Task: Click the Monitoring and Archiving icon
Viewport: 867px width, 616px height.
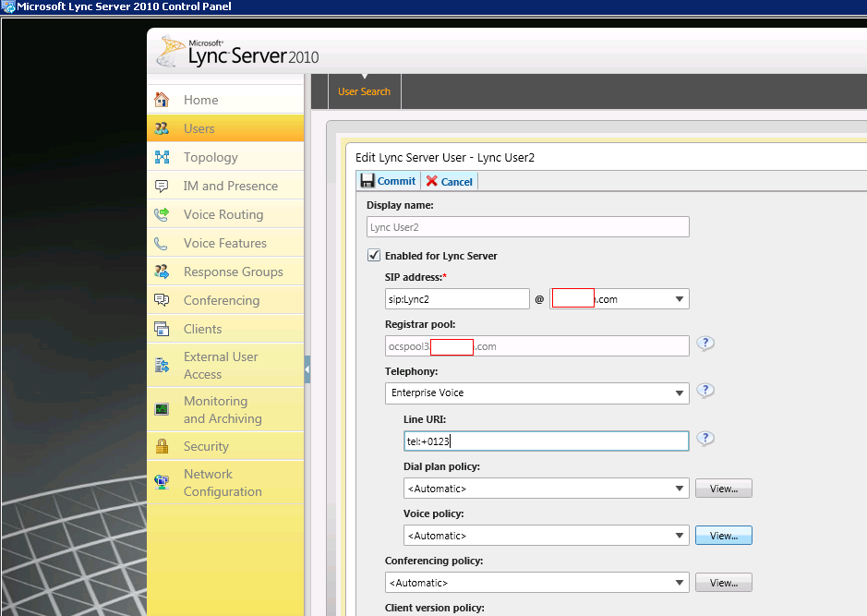Action: pos(163,409)
